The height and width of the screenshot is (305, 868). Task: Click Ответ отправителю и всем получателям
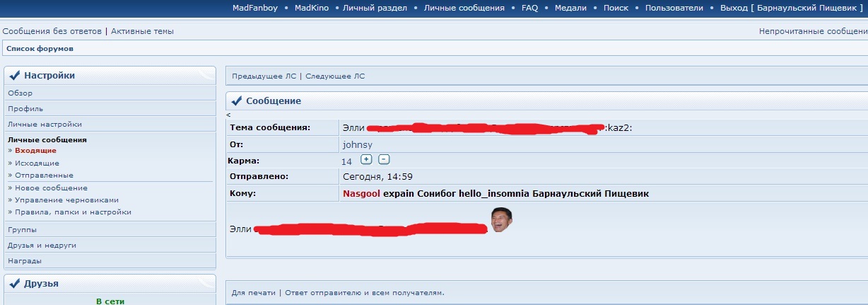(365, 293)
